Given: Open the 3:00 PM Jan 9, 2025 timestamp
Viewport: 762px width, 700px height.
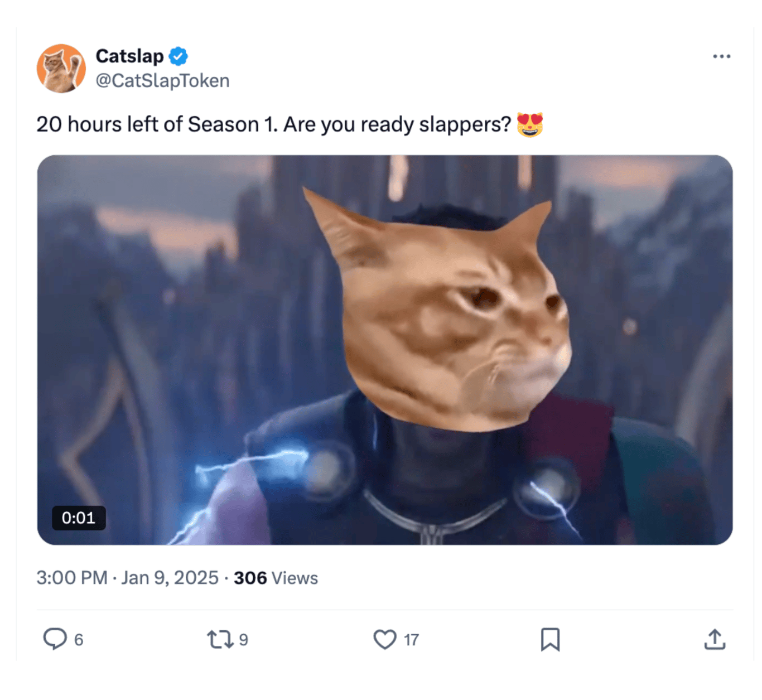Looking at the screenshot, I should click(127, 578).
